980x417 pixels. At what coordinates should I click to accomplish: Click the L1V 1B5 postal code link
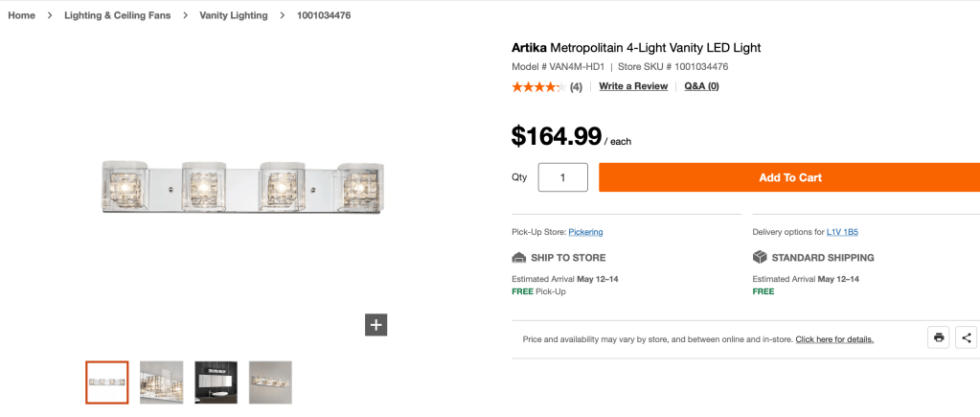(x=842, y=232)
